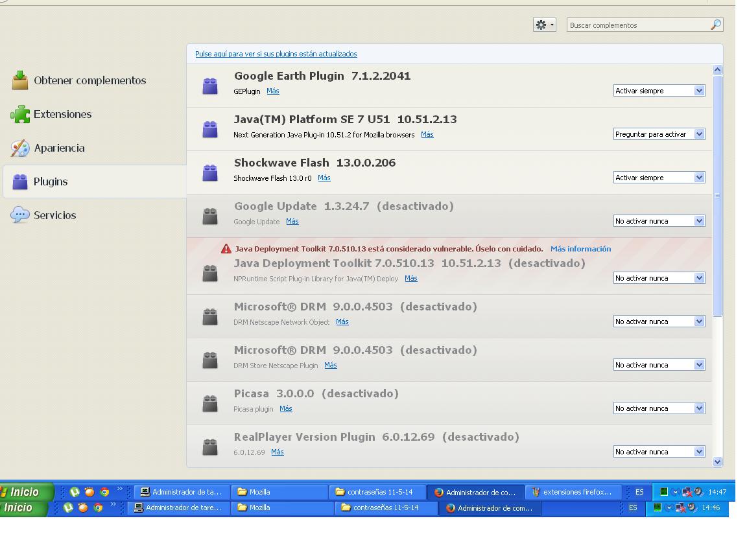This screenshot has width=747, height=560.
Task: Open RealPlayer Version Plugin activation dropdown
Action: [659, 451]
